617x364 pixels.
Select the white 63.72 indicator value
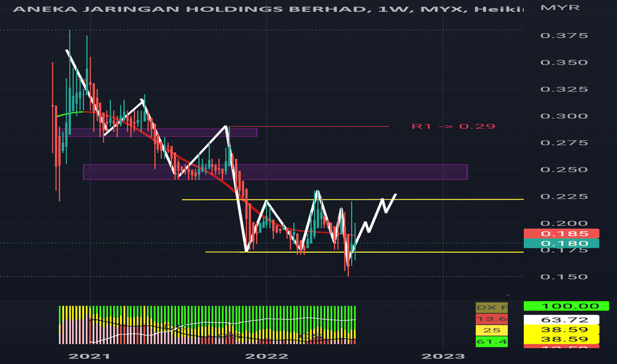(x=561, y=320)
